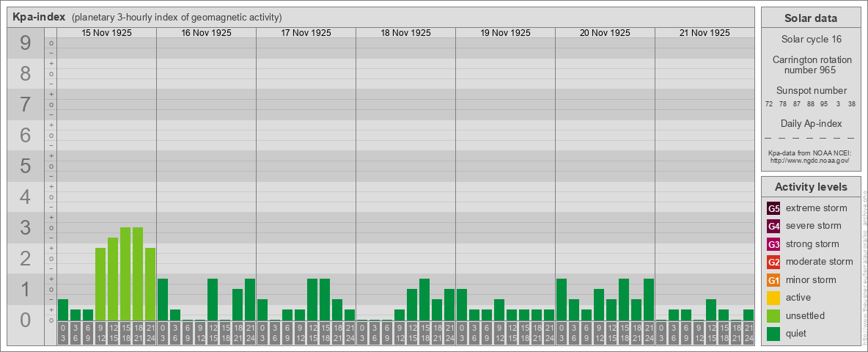Click the Kp level 5 axis label
This screenshot has height=352, width=868.
[26, 166]
